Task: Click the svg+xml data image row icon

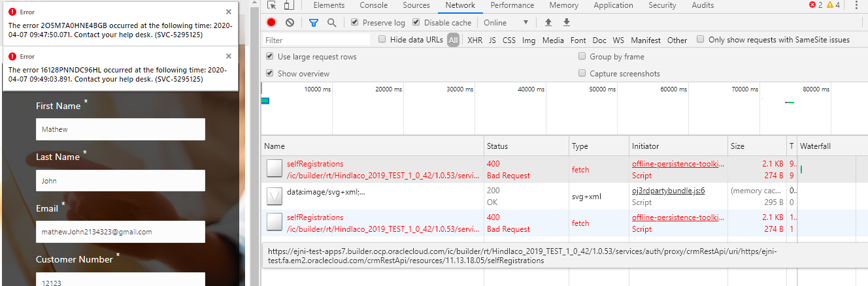Action: coord(275,197)
